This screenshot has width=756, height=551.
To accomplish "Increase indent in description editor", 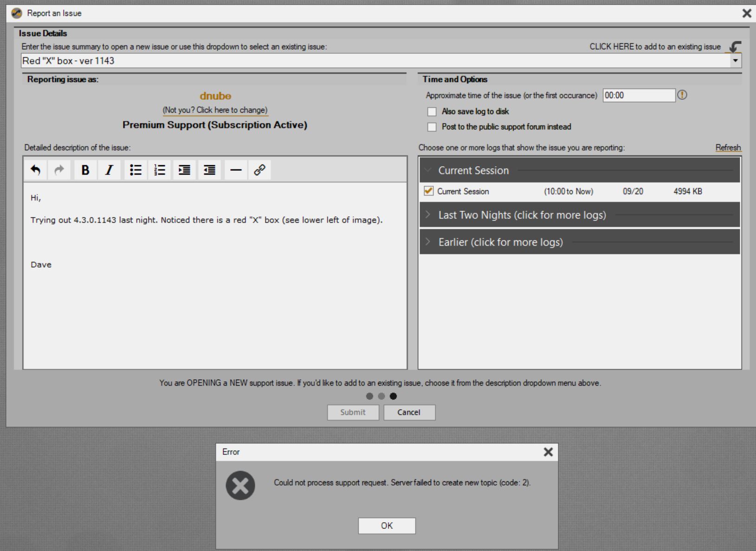I will (x=185, y=170).
